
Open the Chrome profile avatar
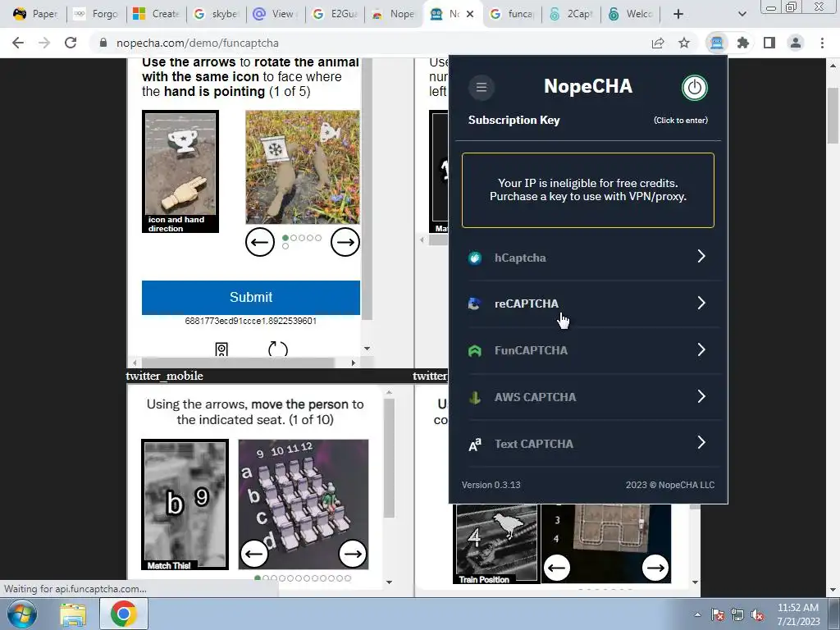796,43
